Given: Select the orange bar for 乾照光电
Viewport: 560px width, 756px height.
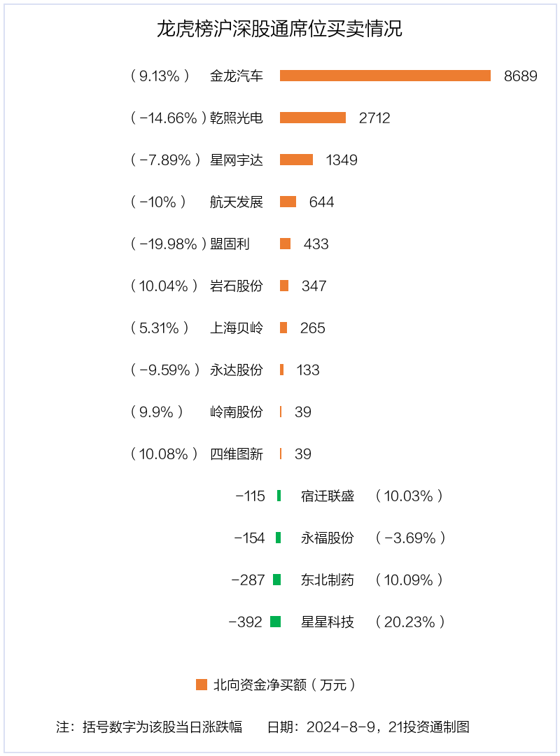Looking at the screenshot, I should click(313, 118).
